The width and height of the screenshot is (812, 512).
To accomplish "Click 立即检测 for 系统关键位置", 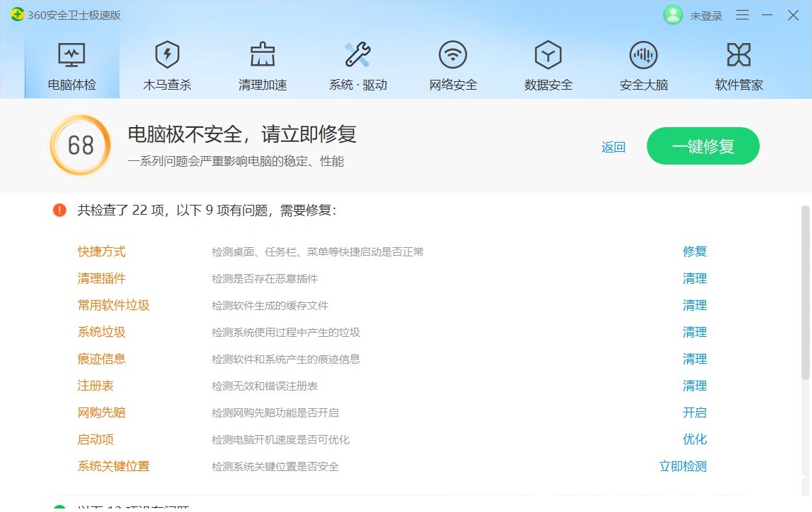I will 683,466.
